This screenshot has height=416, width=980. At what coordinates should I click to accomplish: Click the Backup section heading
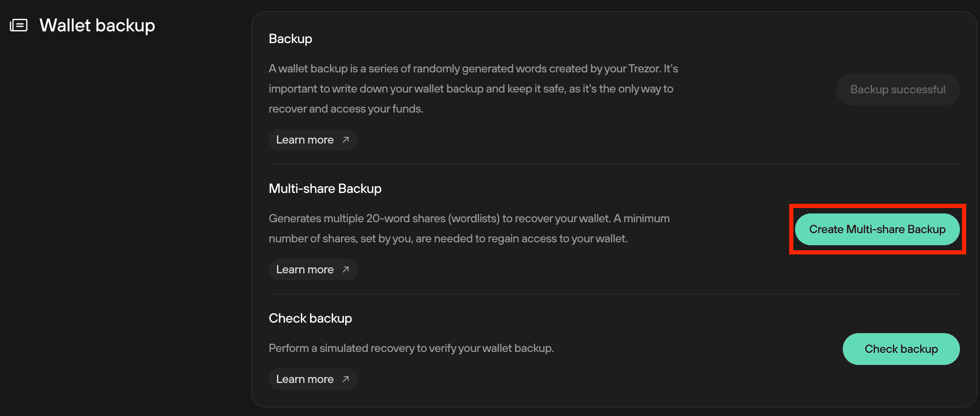pyautogui.click(x=290, y=39)
